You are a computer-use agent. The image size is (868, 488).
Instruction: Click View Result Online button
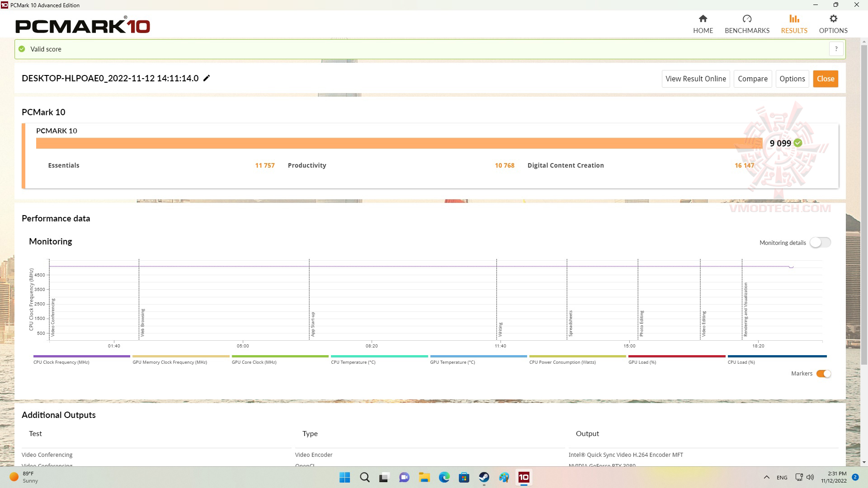coord(695,79)
